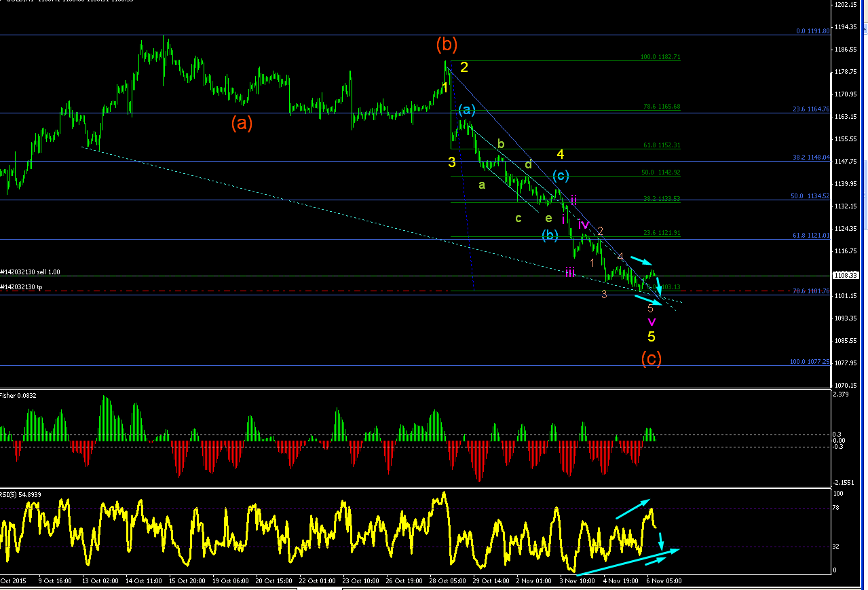Click the olive letter c label

click(518, 218)
